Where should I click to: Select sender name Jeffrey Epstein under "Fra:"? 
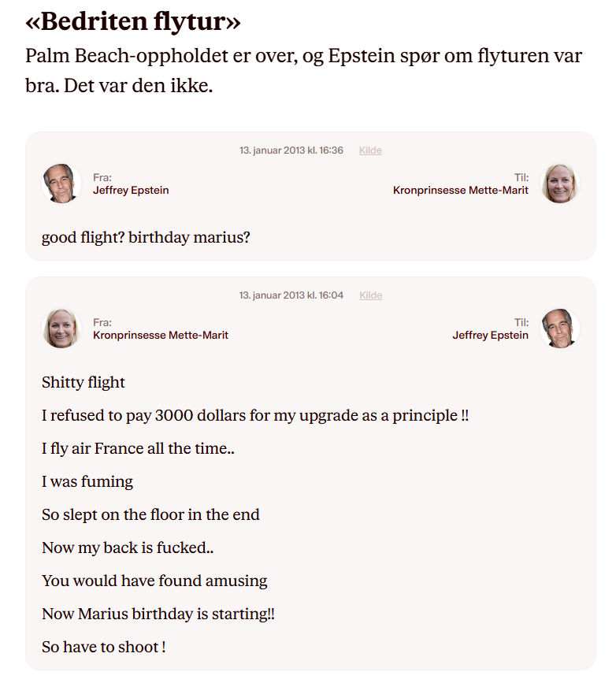tap(131, 191)
